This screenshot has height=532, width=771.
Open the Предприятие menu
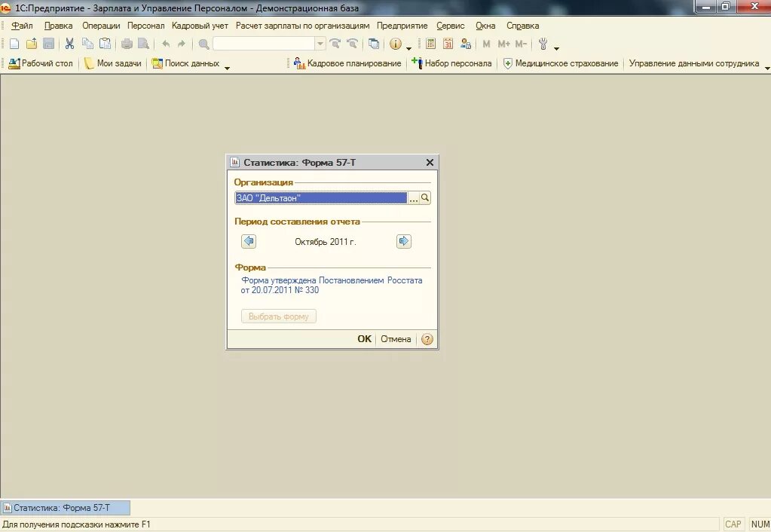coord(402,26)
